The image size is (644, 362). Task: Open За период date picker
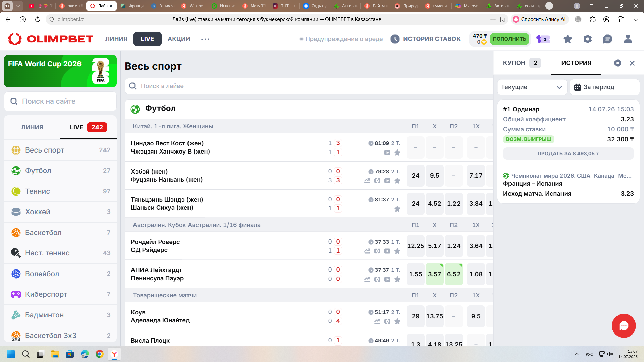tap(604, 87)
